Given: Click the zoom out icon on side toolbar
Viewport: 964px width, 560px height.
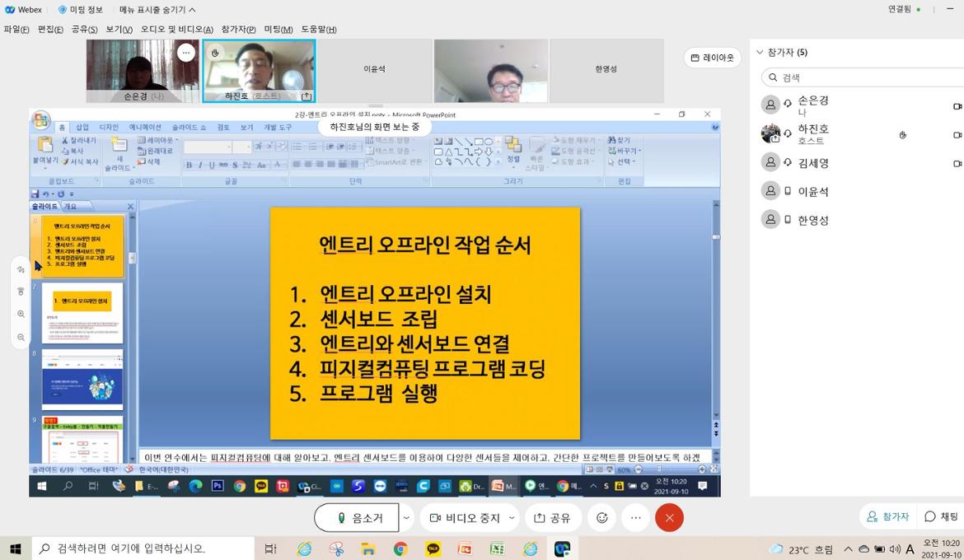Looking at the screenshot, I should click(x=21, y=337).
